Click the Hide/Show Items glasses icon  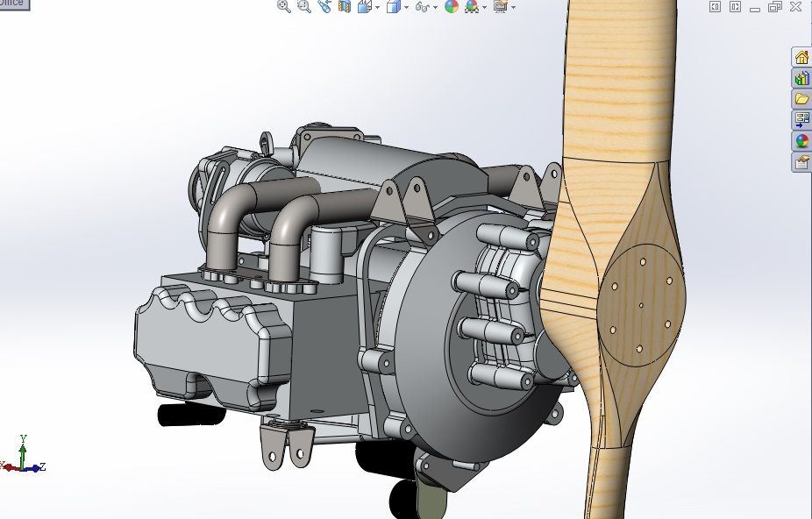point(422,7)
